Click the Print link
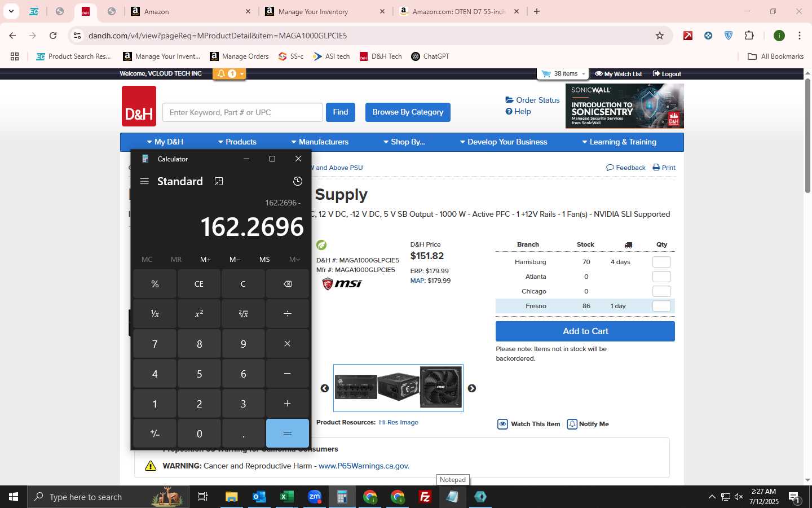This screenshot has height=508, width=812. [664, 168]
